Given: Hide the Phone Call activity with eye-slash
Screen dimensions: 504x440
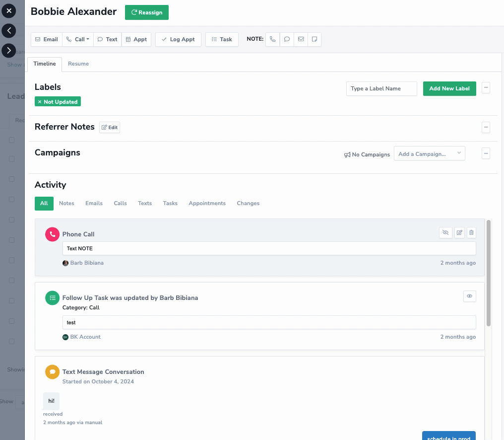Looking at the screenshot, I should pos(445,232).
